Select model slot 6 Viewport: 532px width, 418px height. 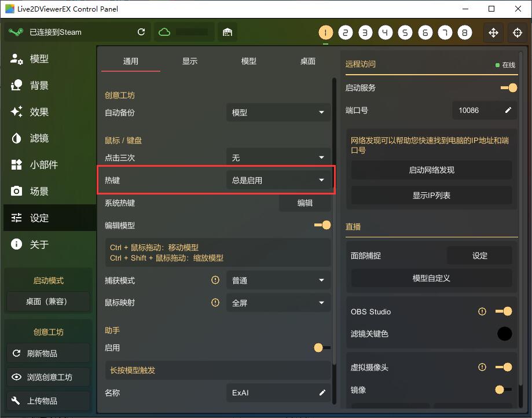click(425, 32)
